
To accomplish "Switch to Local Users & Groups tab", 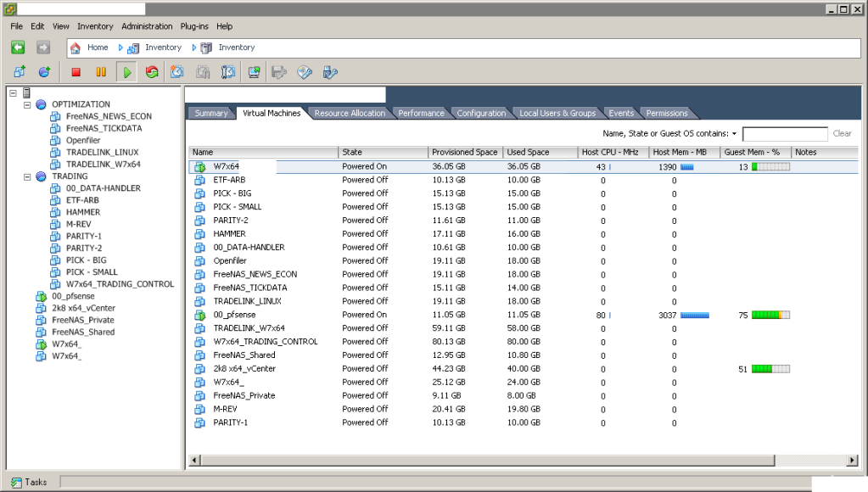I will pos(557,113).
